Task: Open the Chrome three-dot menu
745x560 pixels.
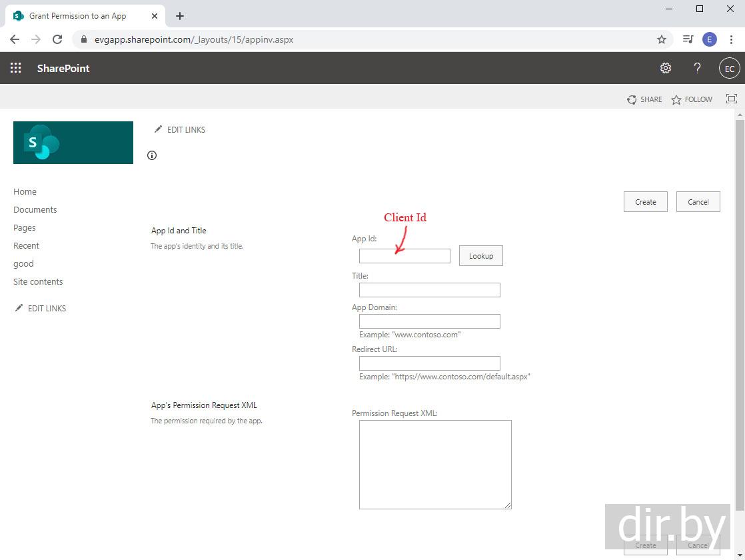Action: click(731, 39)
